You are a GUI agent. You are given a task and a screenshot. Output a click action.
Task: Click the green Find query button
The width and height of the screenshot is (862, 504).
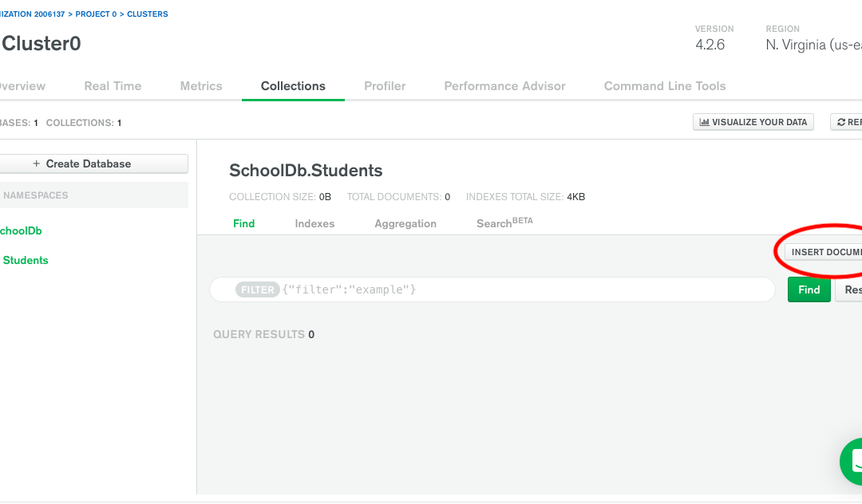809,289
